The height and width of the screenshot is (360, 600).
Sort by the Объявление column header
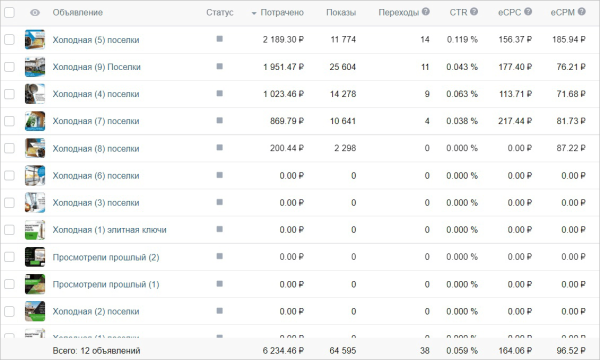click(78, 13)
